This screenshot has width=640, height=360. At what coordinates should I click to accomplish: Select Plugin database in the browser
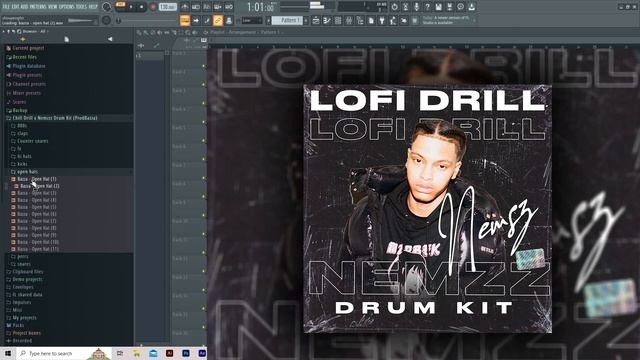(x=29, y=66)
